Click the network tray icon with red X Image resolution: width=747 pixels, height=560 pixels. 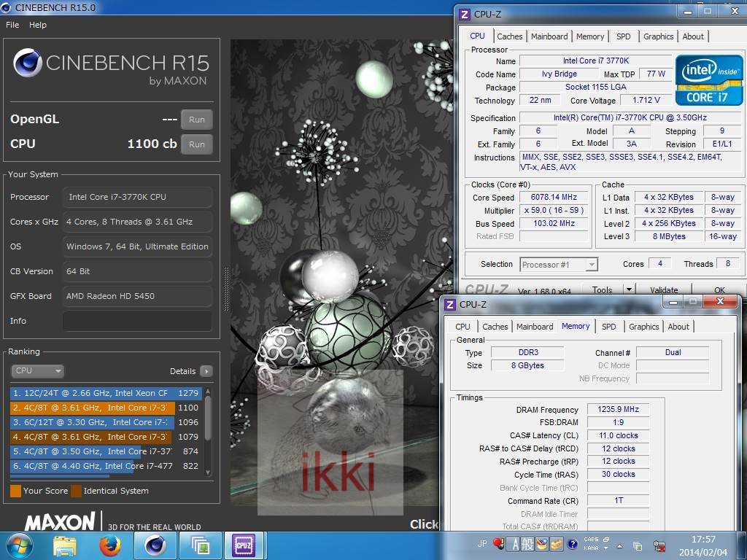[659, 546]
